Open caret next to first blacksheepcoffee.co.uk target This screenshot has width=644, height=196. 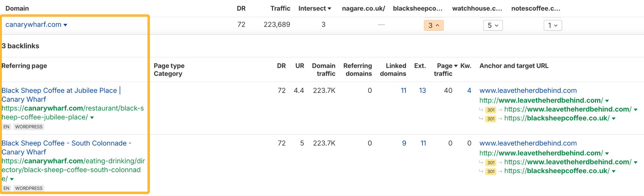click(x=614, y=119)
